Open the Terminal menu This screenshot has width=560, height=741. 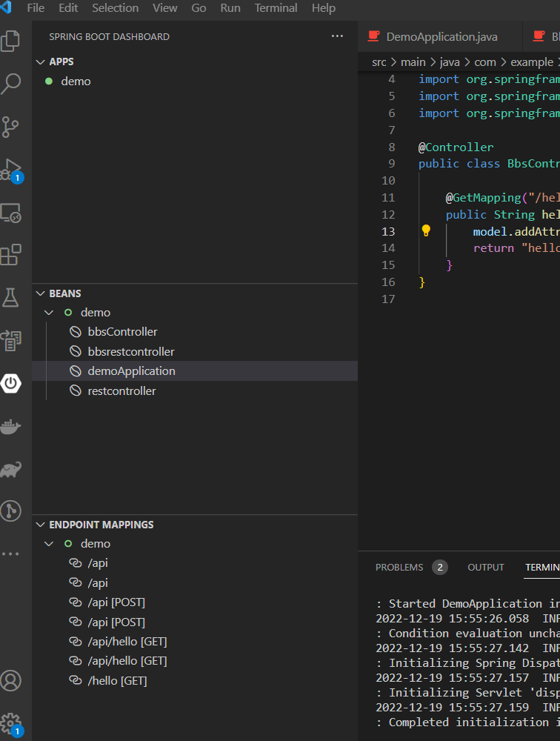coord(276,8)
